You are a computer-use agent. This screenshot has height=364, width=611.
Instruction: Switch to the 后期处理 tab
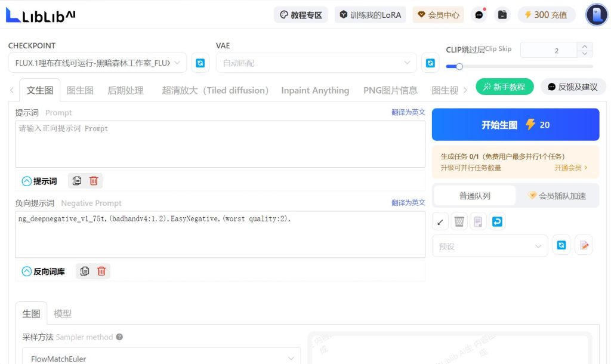[x=125, y=91]
